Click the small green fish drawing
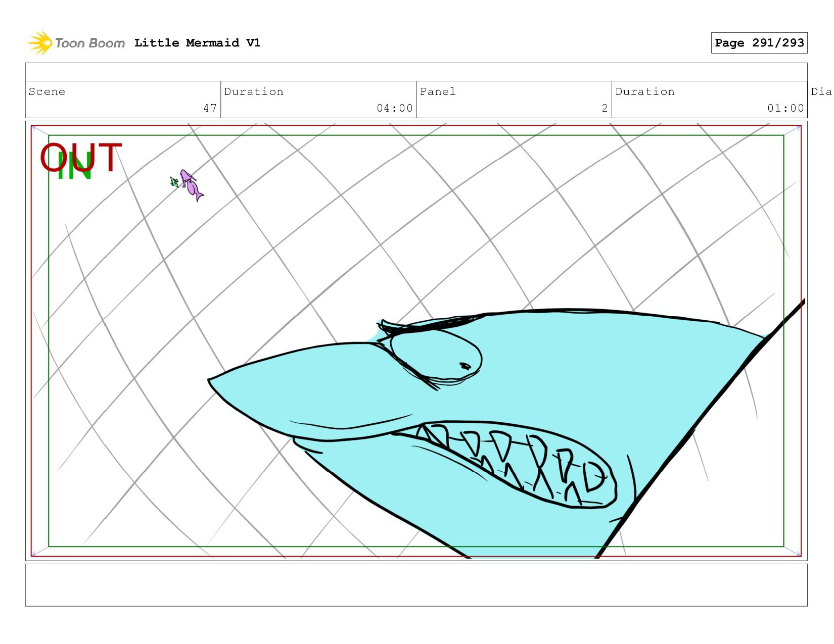 point(174,182)
